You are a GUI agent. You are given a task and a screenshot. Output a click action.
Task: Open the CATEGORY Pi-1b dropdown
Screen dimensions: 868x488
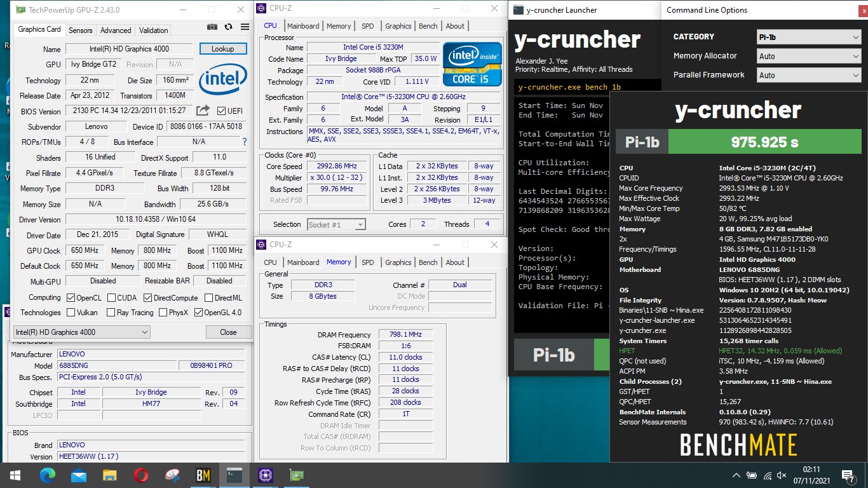809,37
